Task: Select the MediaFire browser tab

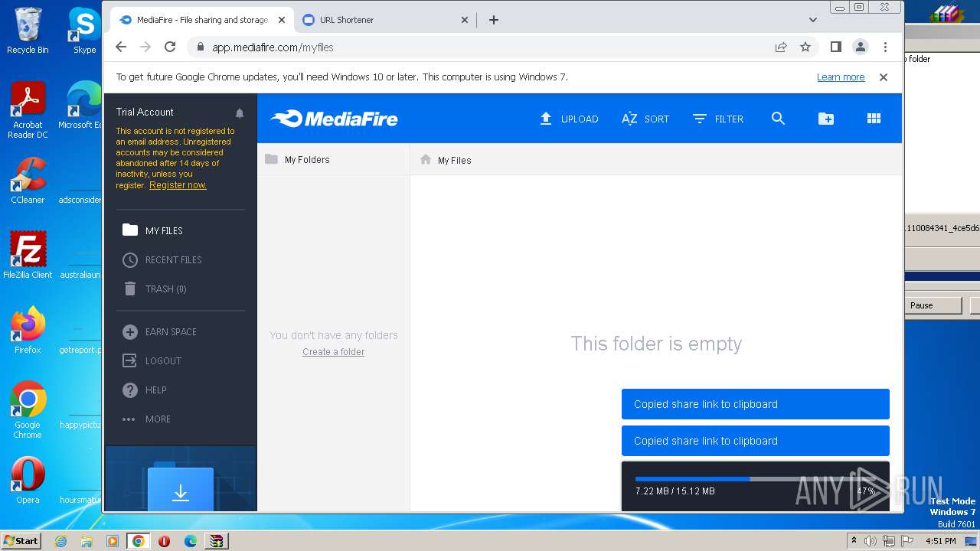Action: click(201, 20)
